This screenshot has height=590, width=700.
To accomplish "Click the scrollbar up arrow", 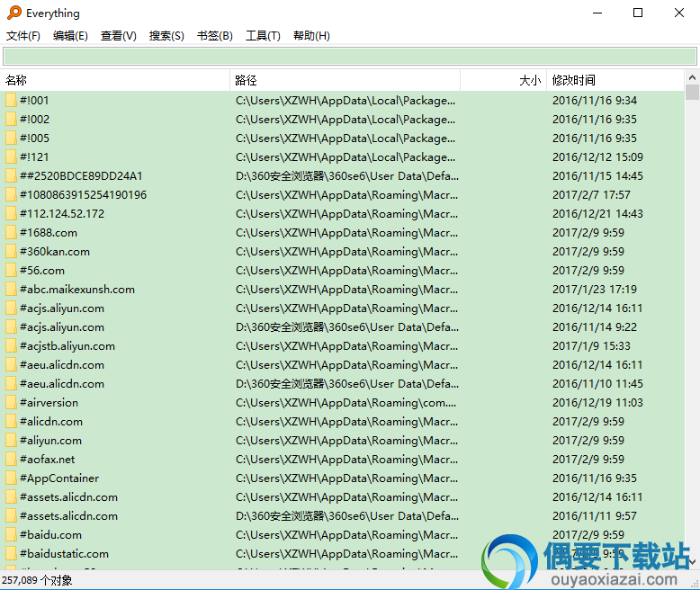I will (x=692, y=77).
